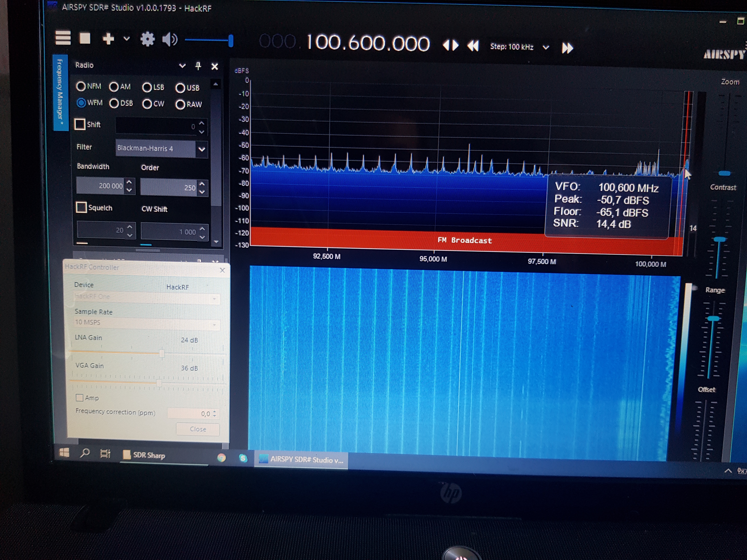Step frequency up with forward arrows

click(x=567, y=48)
